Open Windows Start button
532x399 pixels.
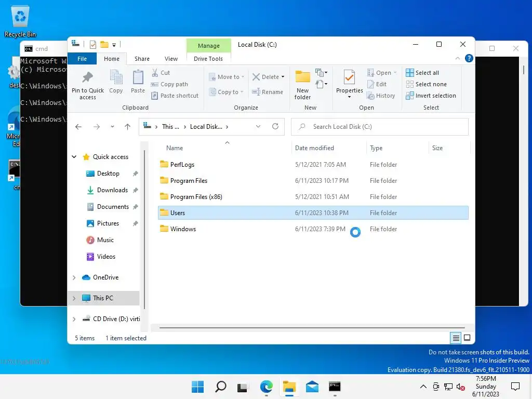tap(198, 387)
